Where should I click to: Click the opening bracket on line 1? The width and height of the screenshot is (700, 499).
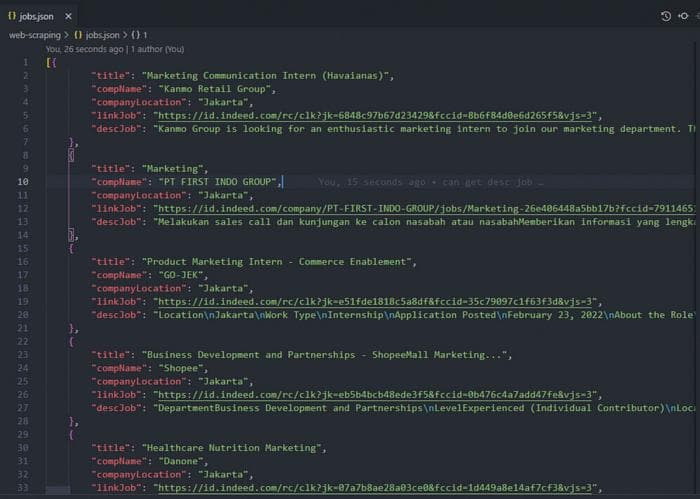[x=48, y=62]
